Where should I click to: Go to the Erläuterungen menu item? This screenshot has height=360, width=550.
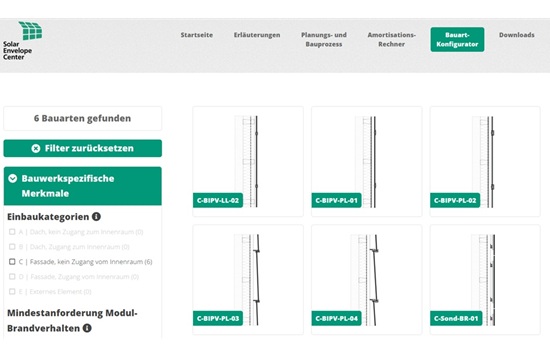click(x=257, y=35)
